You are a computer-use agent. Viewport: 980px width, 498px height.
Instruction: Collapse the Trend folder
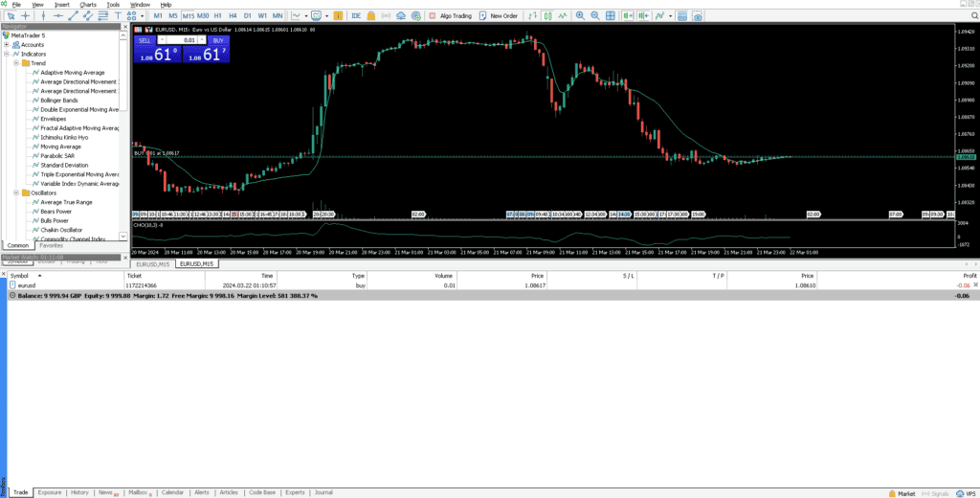[x=15, y=63]
